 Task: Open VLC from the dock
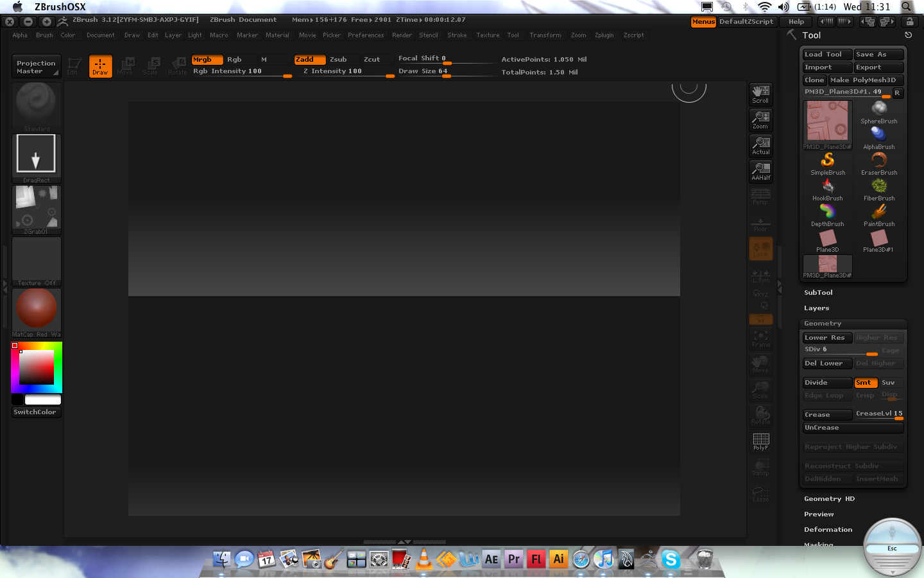(x=424, y=559)
